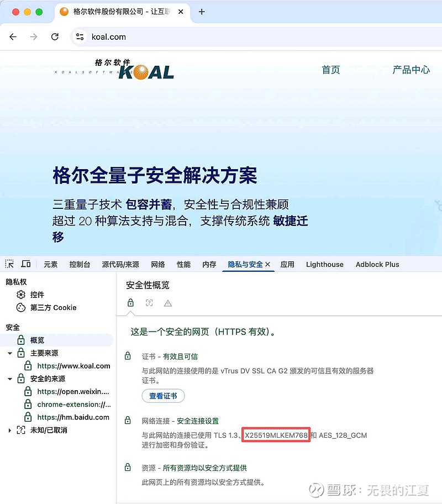Click the 所有资源均以安全方式提供 text
The image size is (442, 504).
(205, 468)
